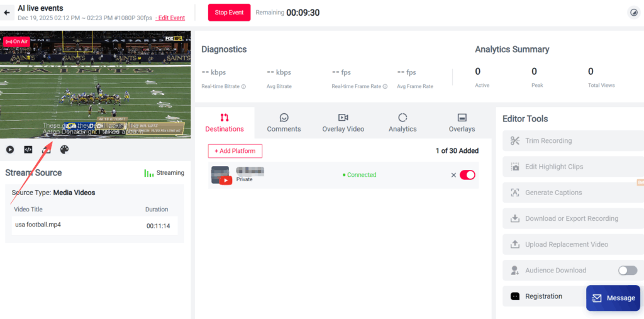Click the info icon beside Real-time Frame Rate

coord(385,87)
